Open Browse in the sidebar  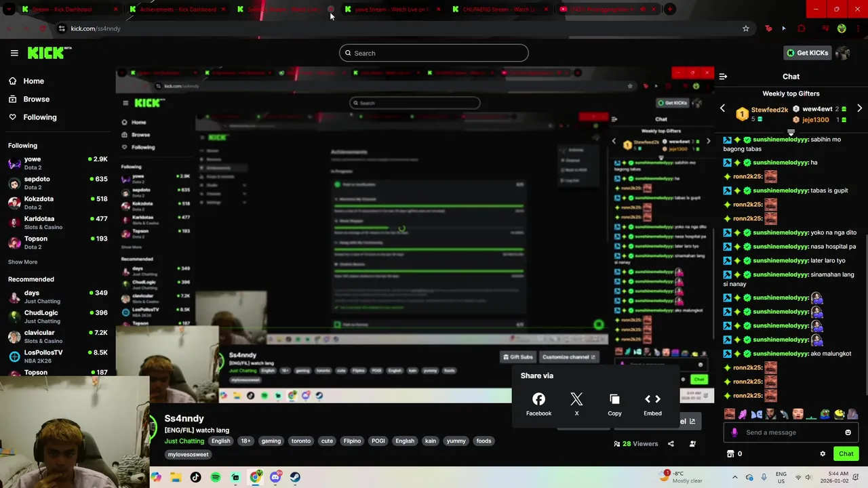36,99
